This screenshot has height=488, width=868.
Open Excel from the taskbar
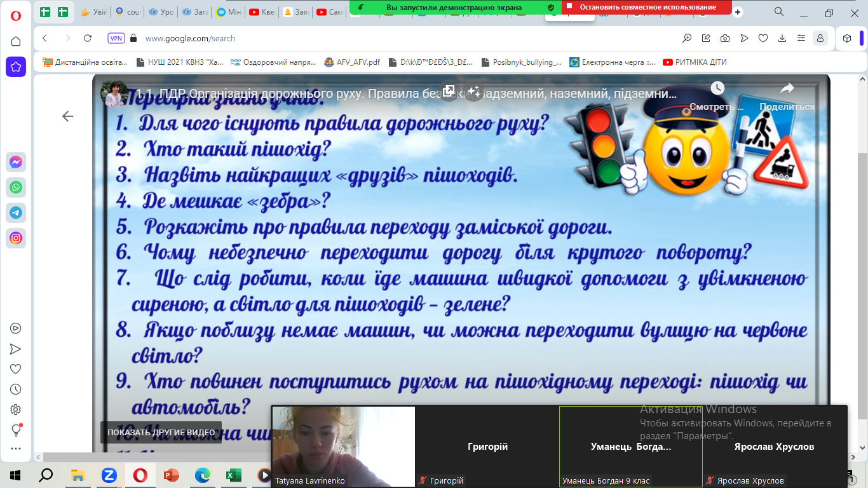[233, 475]
